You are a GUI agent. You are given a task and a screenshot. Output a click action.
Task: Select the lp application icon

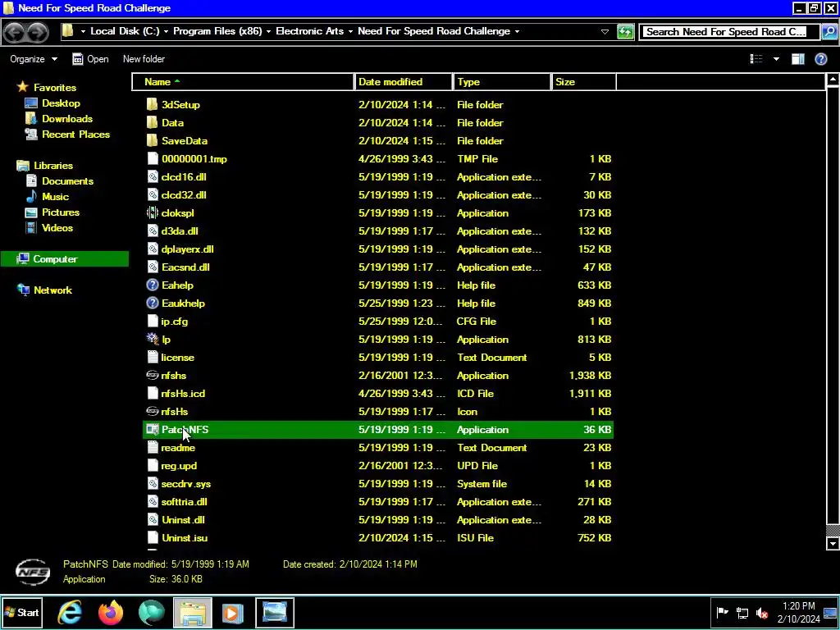pos(152,339)
